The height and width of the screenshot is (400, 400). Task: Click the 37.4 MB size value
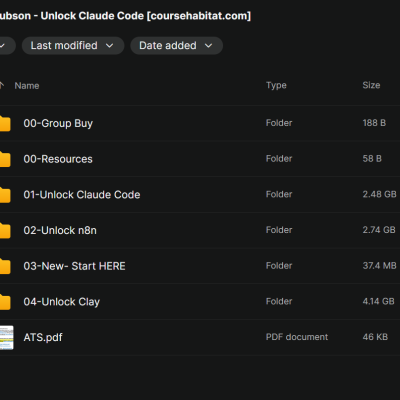[379, 266]
